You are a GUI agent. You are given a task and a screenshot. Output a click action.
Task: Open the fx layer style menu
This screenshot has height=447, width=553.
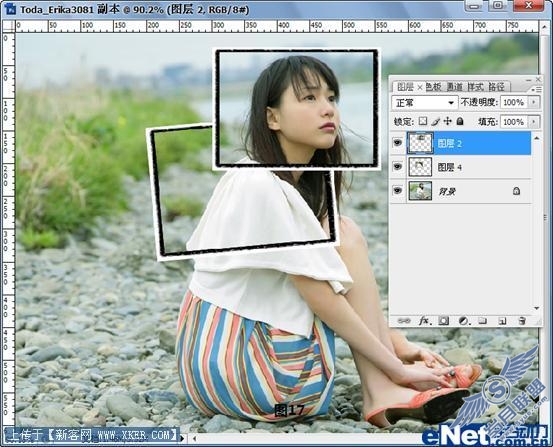point(424,321)
